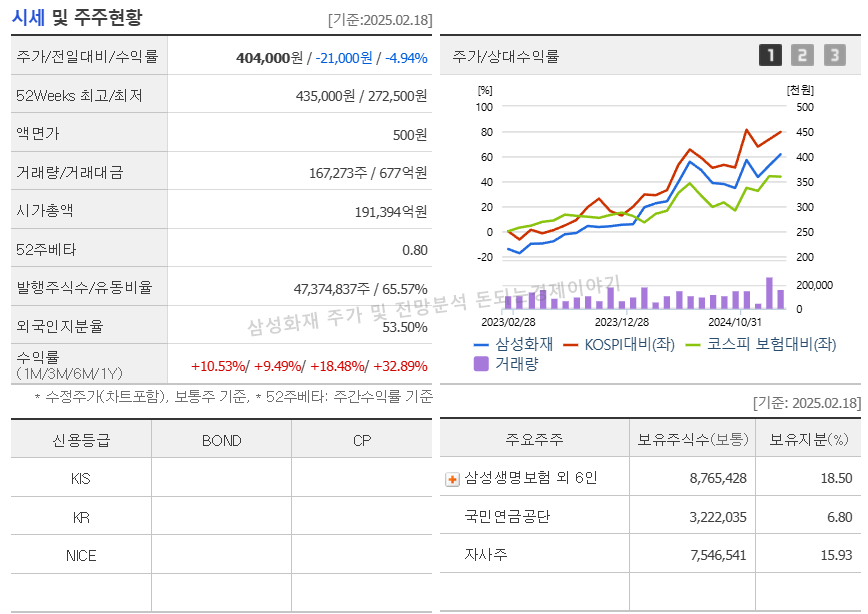Click the 시가총액 row label
The image size is (868, 614).
tap(44, 210)
